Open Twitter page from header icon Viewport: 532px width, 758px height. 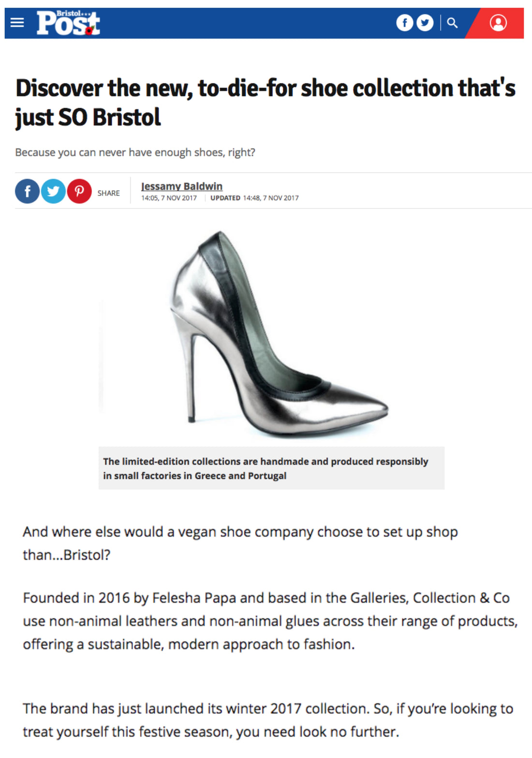(425, 23)
